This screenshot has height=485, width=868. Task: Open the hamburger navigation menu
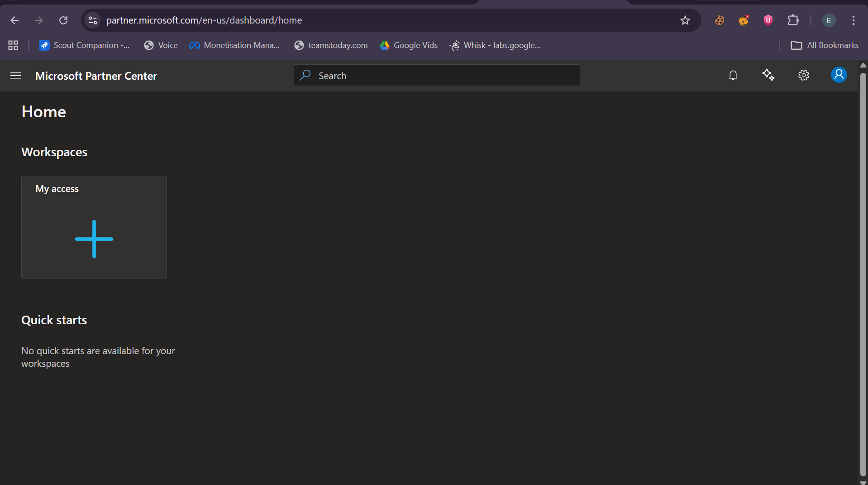16,76
